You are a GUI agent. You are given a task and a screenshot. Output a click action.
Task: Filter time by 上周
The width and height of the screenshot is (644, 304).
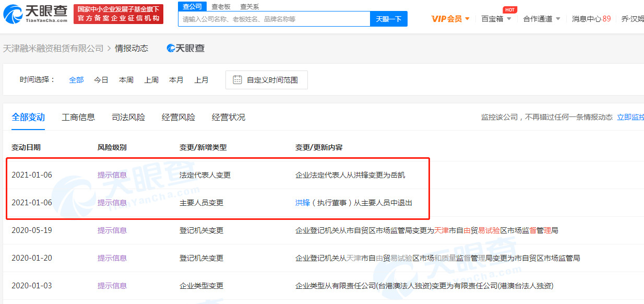151,80
